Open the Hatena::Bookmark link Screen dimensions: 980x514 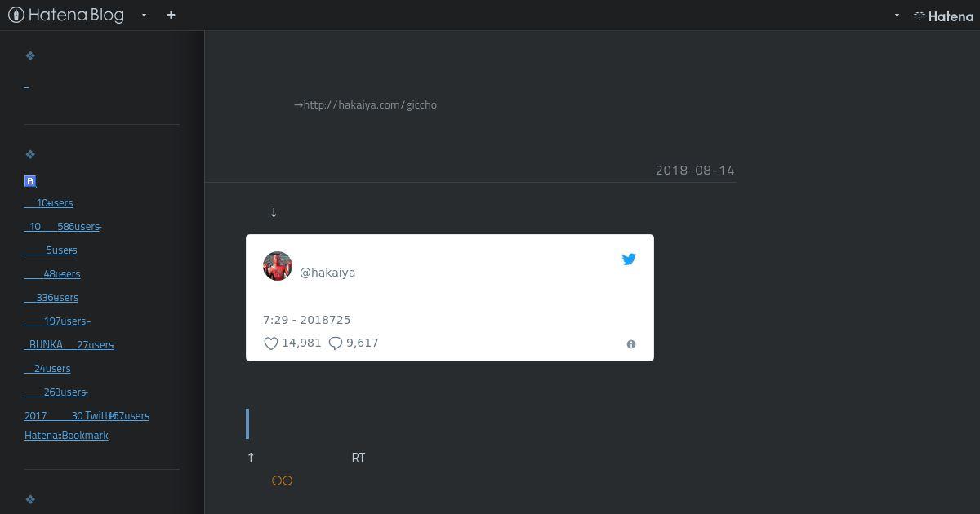66,435
